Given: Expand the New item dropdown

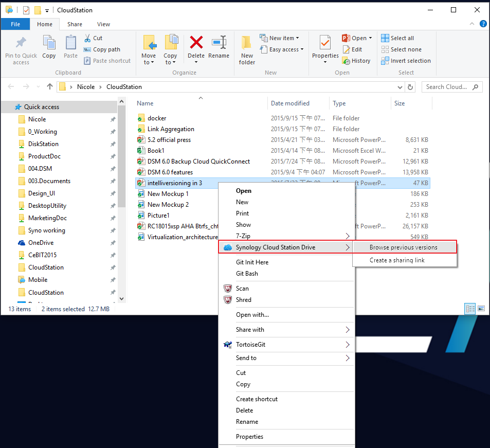Looking at the screenshot, I should 298,38.
